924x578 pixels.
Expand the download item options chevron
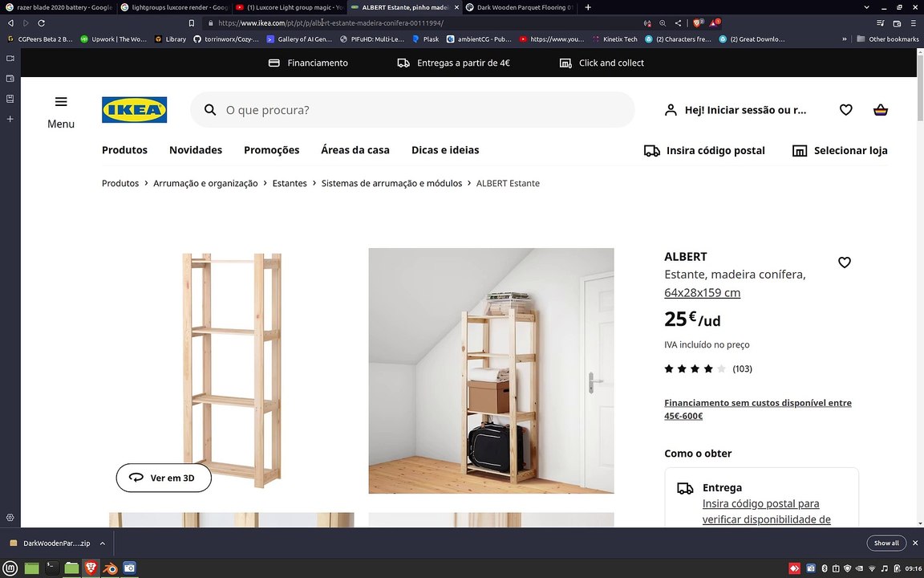point(102,543)
